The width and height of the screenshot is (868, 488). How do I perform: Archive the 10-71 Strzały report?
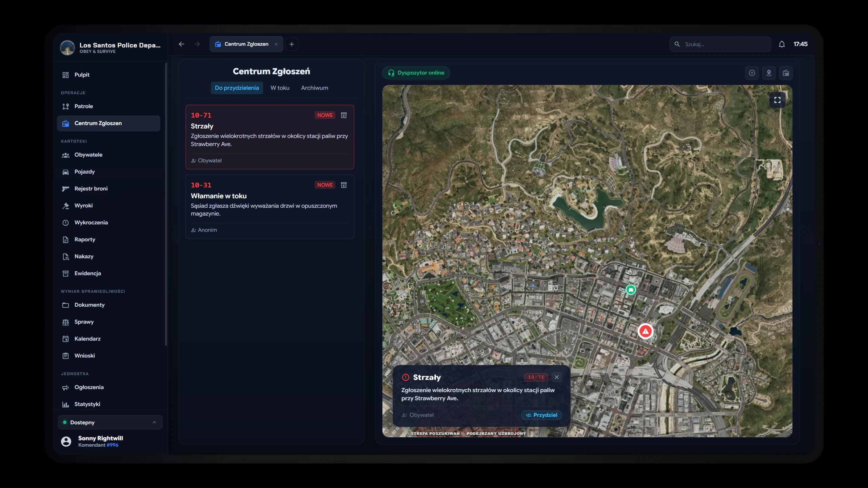(343, 115)
